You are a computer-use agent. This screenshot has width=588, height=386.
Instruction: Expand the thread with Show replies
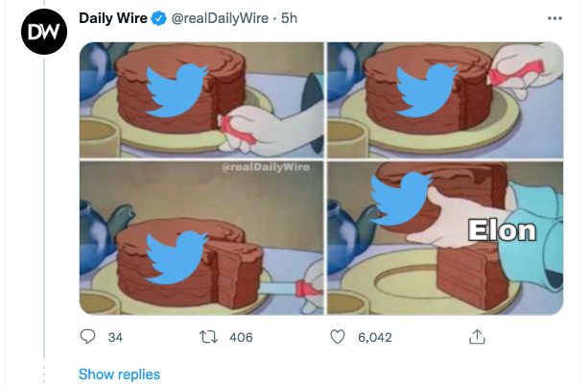pyautogui.click(x=119, y=374)
